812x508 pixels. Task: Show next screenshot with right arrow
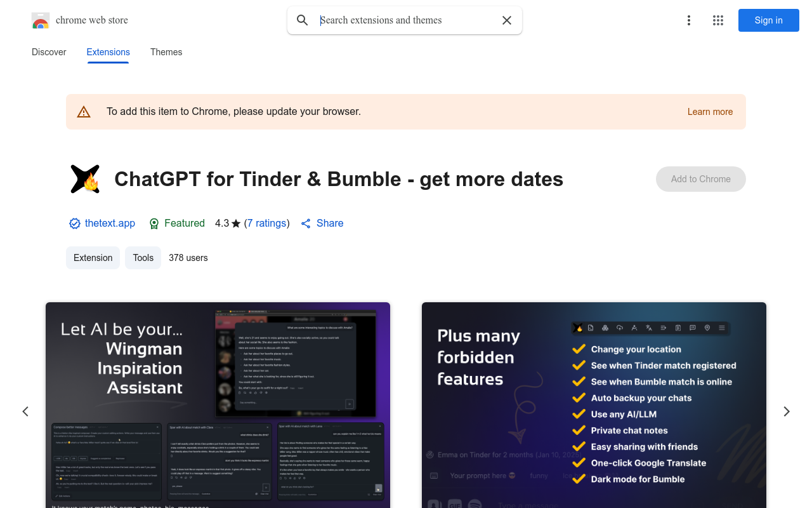pyautogui.click(x=787, y=411)
